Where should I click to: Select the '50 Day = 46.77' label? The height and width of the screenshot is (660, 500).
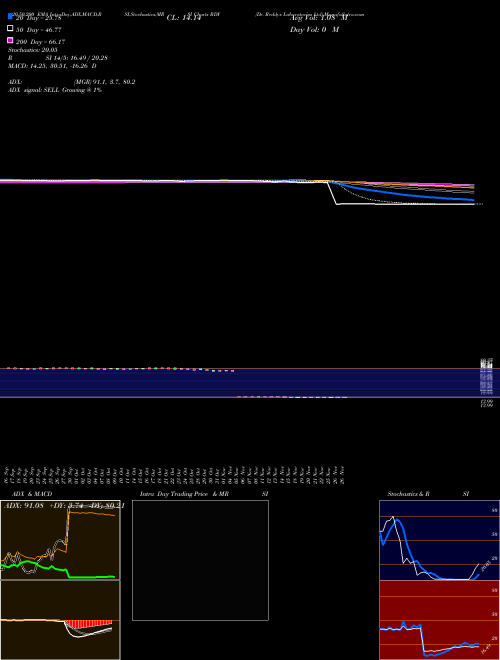point(39,30)
